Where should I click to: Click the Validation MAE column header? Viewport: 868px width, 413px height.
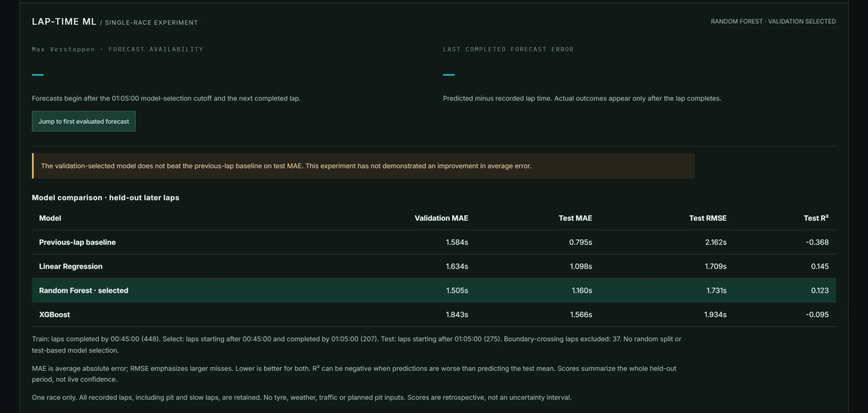(x=441, y=218)
